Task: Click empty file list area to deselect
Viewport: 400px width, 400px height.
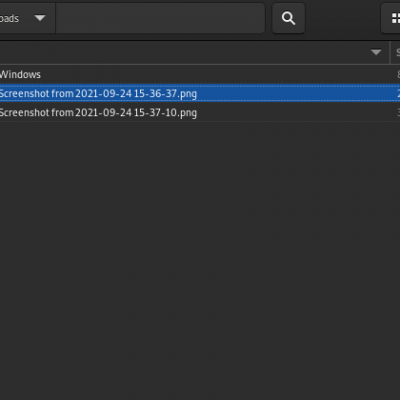Action: [x=200, y=260]
